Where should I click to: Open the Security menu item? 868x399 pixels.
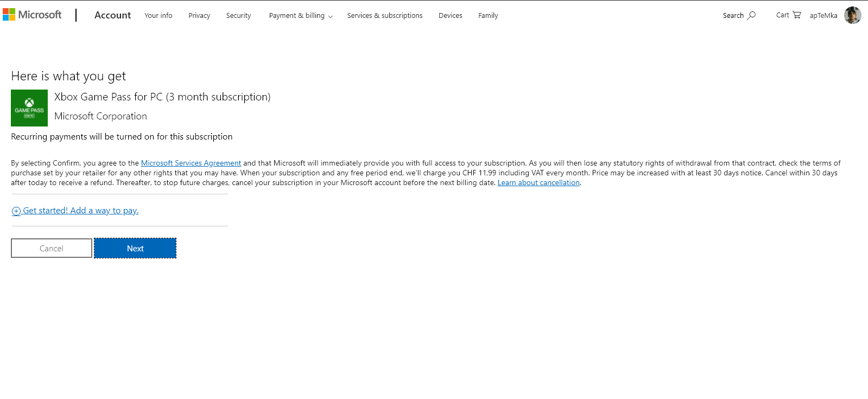point(238,16)
